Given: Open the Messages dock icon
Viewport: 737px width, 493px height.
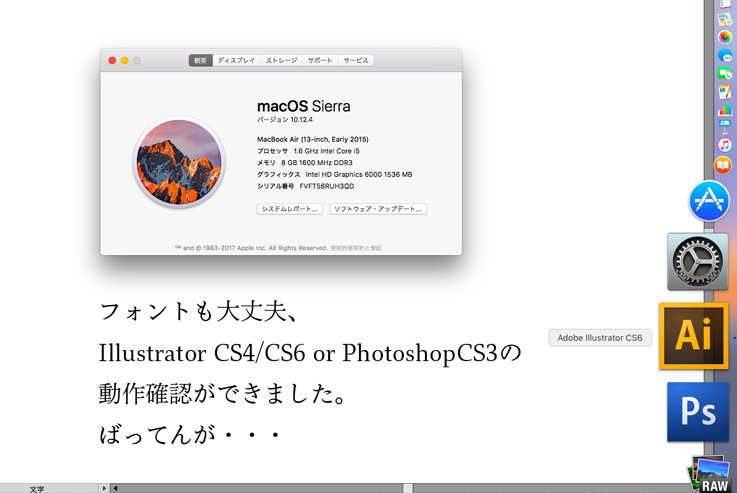Looking at the screenshot, I should coord(725,56).
